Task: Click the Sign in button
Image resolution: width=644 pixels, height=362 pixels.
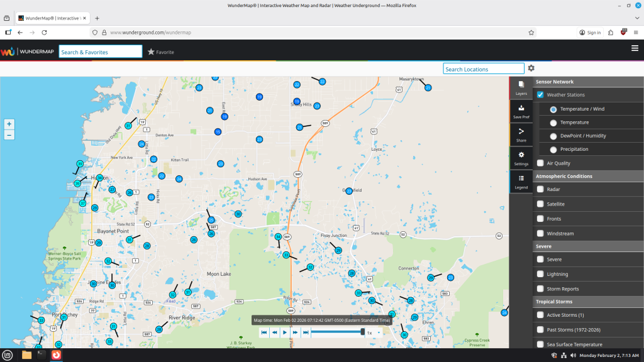Action: 590,33
